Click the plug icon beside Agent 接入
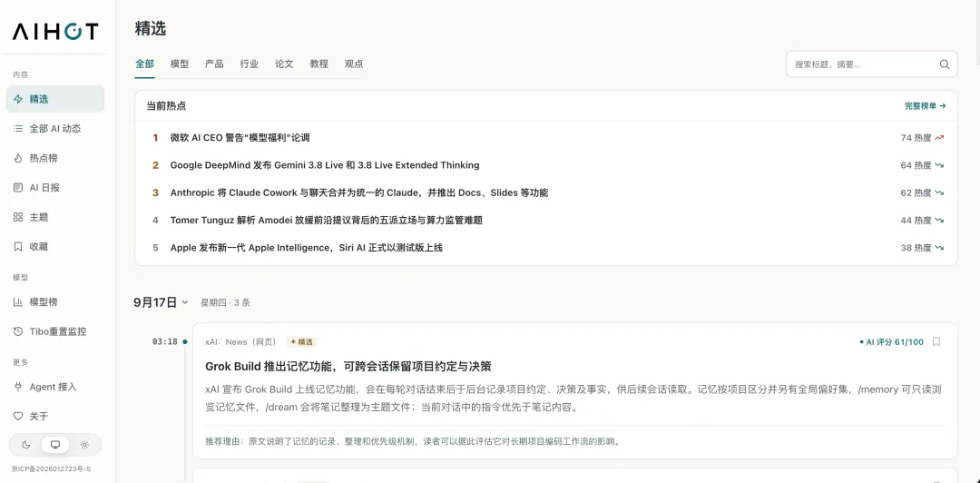This screenshot has height=483, width=980. click(x=18, y=387)
